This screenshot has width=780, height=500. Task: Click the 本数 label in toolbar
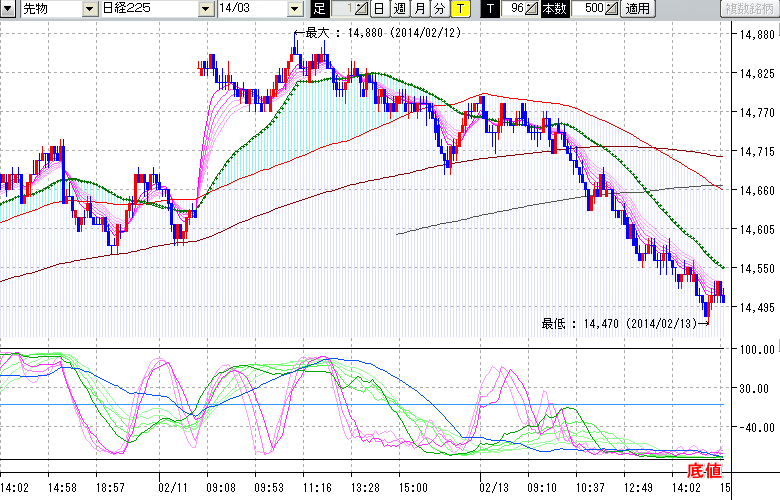point(554,9)
